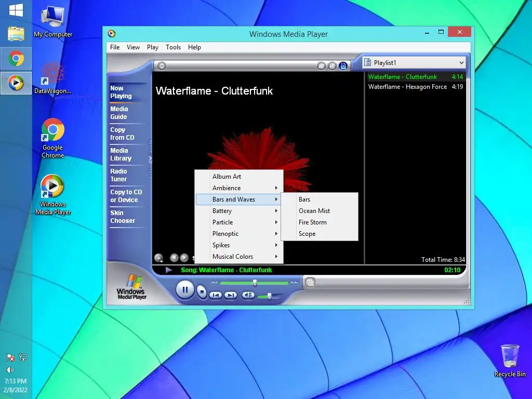Select the Scope visualization
Screen dimensions: 532x399
(320, 234)
